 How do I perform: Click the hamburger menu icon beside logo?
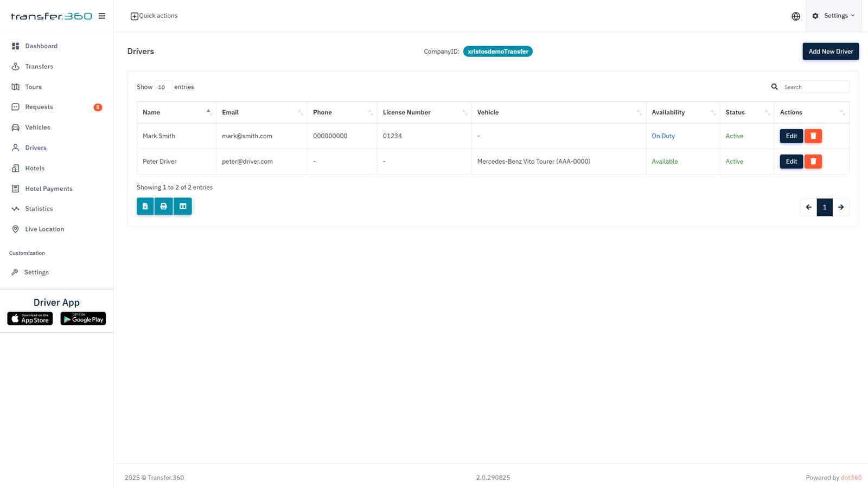(x=101, y=16)
